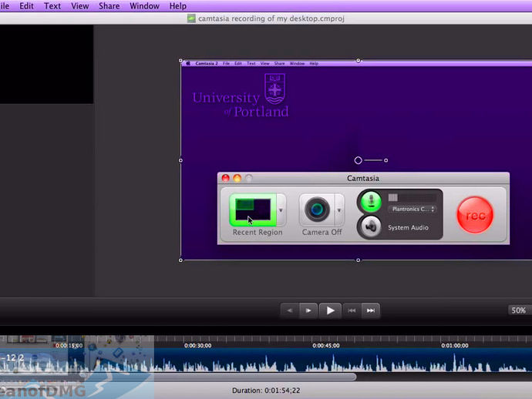532x399 pixels.
Task: Click the center anchor circle on the canvas
Action: tap(358, 160)
